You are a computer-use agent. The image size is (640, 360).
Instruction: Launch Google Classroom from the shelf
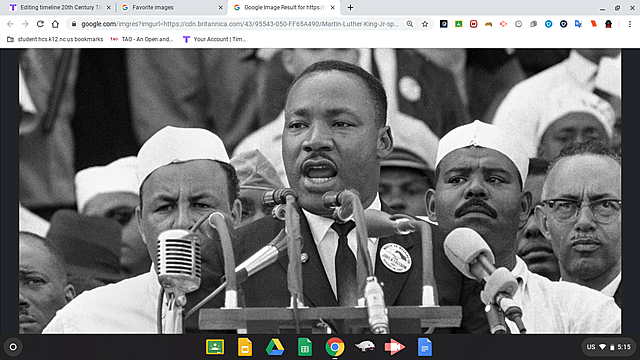pos(215,347)
